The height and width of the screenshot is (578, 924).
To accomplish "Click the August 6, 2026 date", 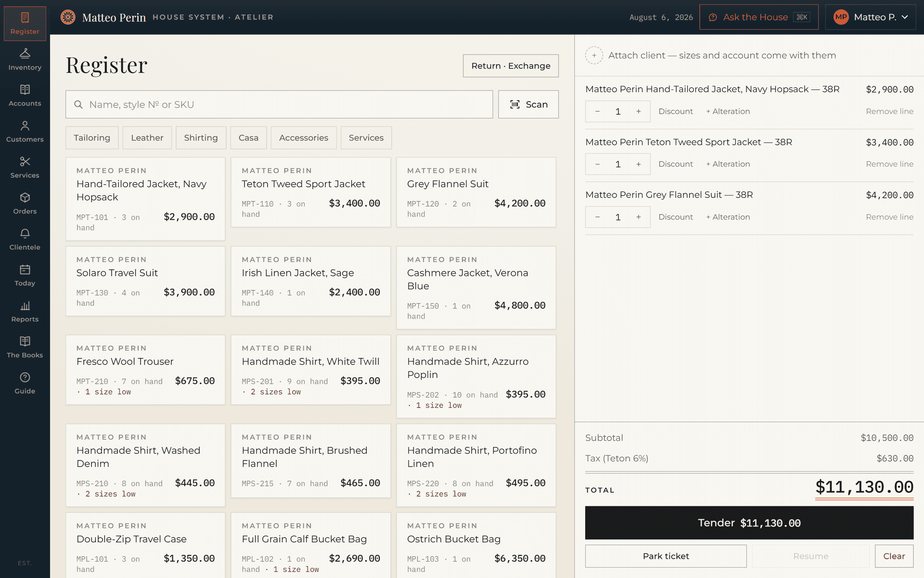I will [661, 17].
